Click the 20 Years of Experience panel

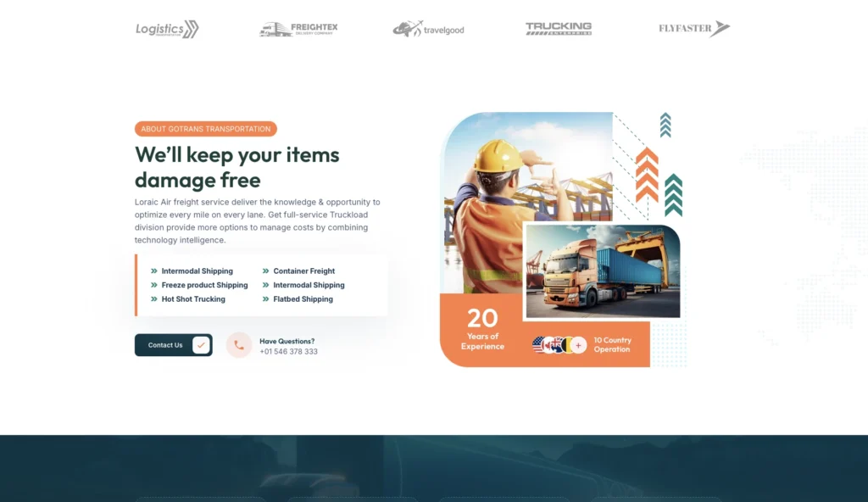[482, 329]
